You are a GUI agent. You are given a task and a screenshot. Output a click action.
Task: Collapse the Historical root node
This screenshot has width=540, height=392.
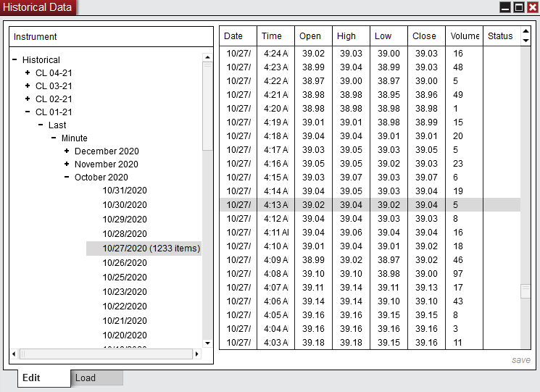click(x=14, y=59)
